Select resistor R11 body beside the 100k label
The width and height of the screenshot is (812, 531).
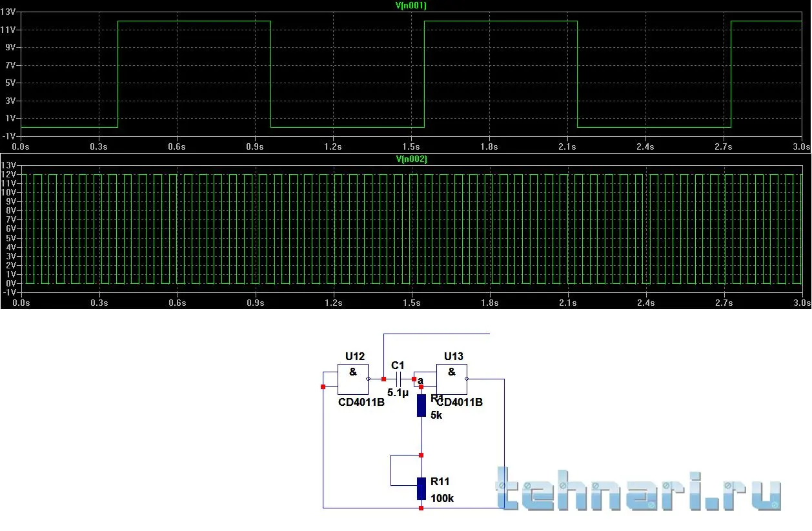(x=421, y=488)
